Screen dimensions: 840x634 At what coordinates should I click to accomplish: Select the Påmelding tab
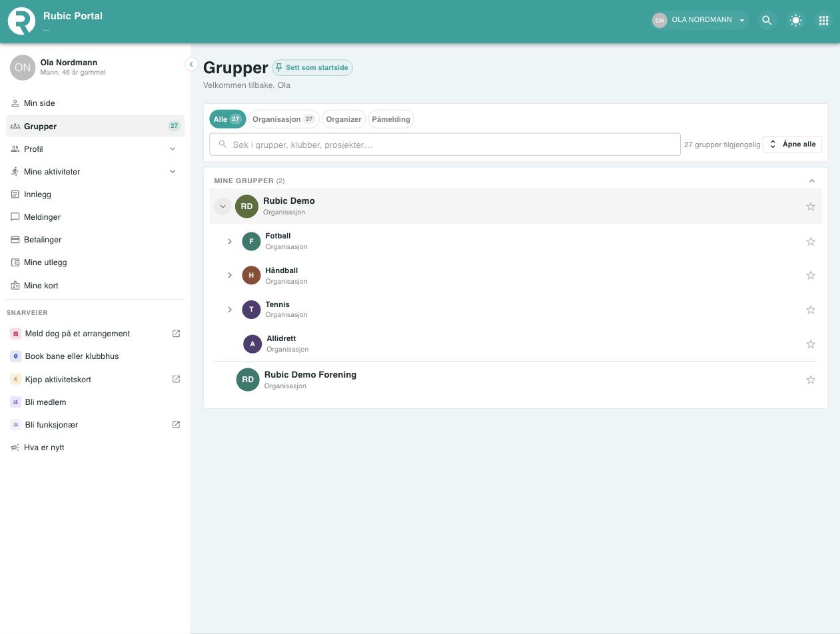[391, 119]
